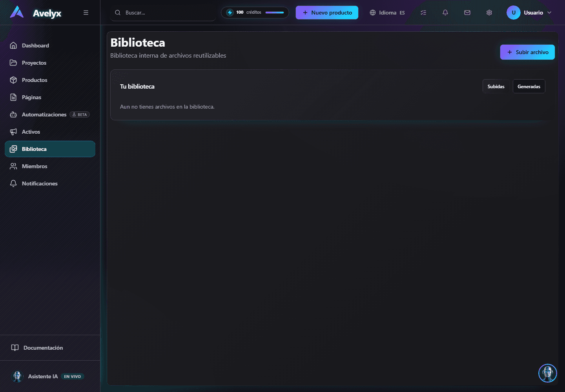This screenshot has height=392, width=565.
Task: Click the Activos megaphone icon
Action: 13,132
